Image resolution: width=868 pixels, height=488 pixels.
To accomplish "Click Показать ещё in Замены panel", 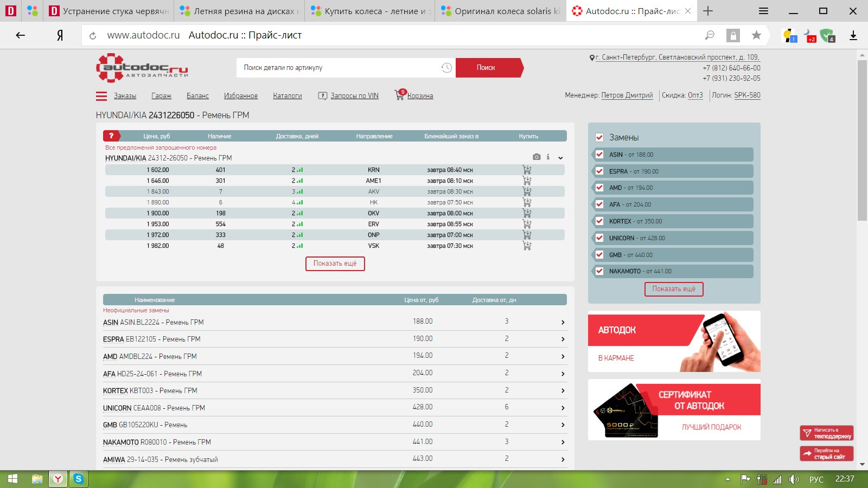I will point(674,289).
